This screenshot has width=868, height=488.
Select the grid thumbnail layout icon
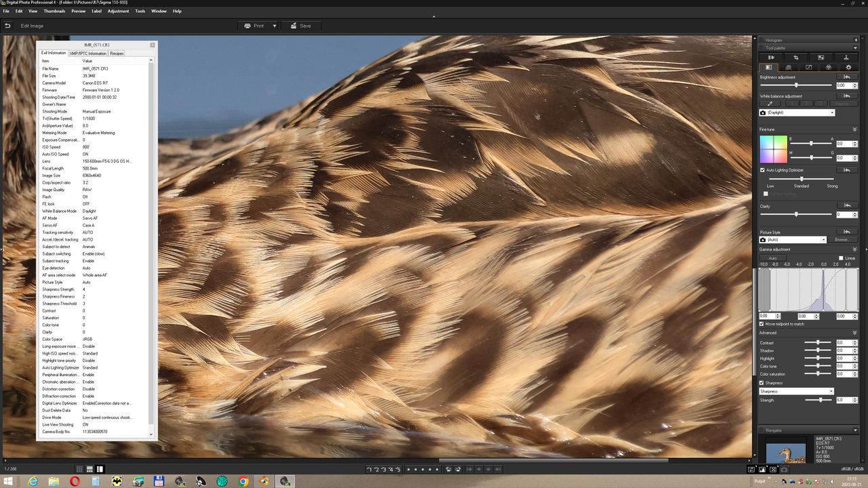(x=80, y=469)
